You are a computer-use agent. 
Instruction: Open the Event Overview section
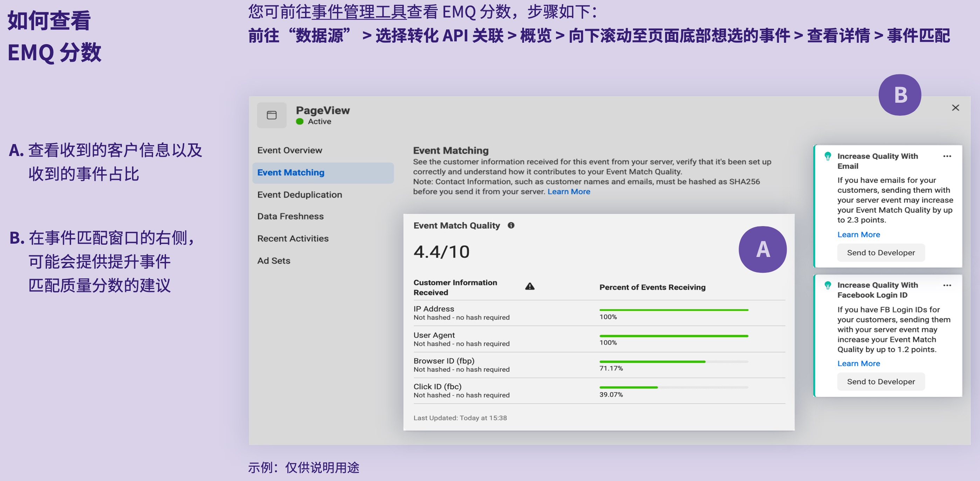[x=290, y=150]
